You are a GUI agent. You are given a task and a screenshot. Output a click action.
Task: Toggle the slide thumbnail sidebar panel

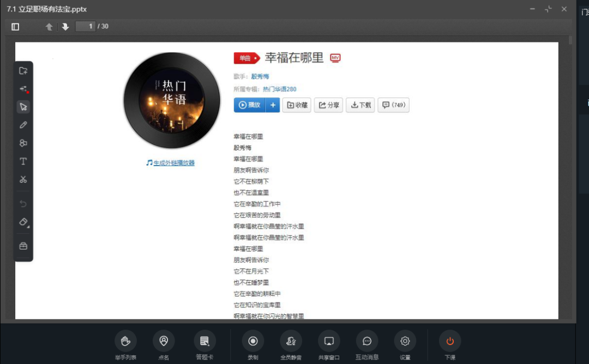(16, 26)
